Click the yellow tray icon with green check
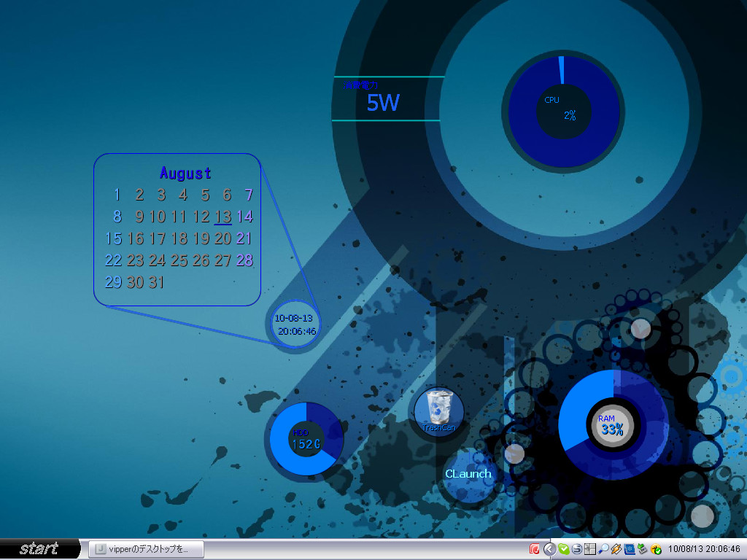747x560 pixels. pos(656,549)
